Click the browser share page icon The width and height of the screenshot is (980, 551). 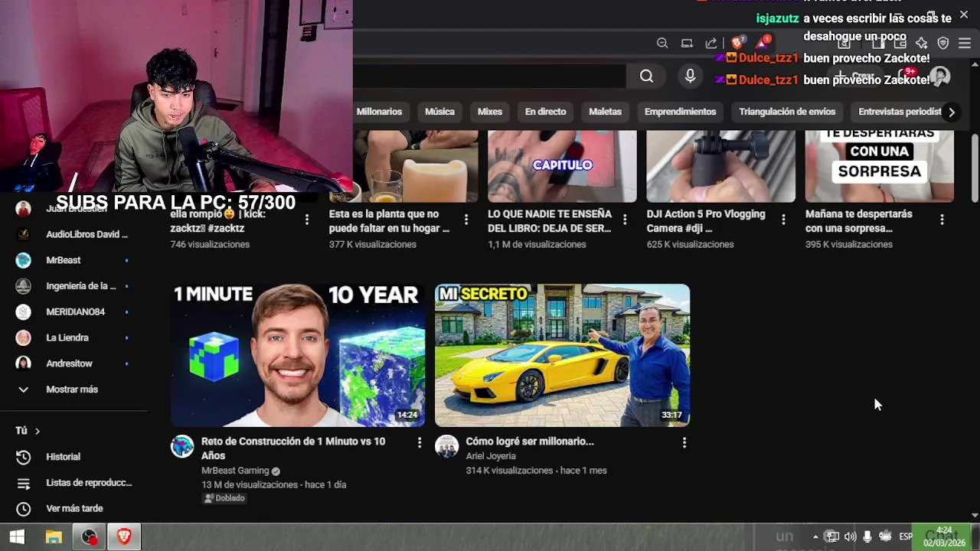coord(711,44)
